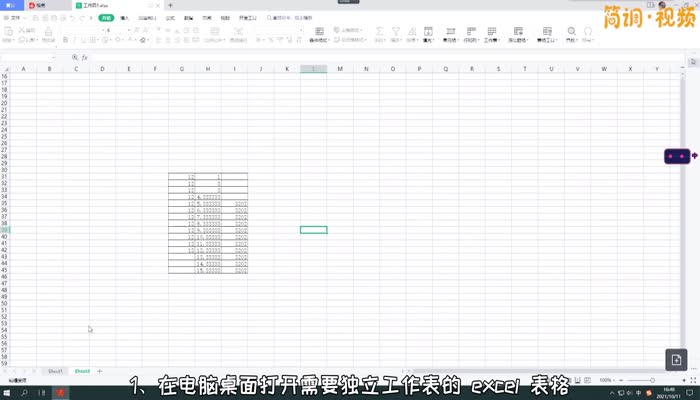Toggle Bold formatting
The width and height of the screenshot is (700, 400).
65,40
